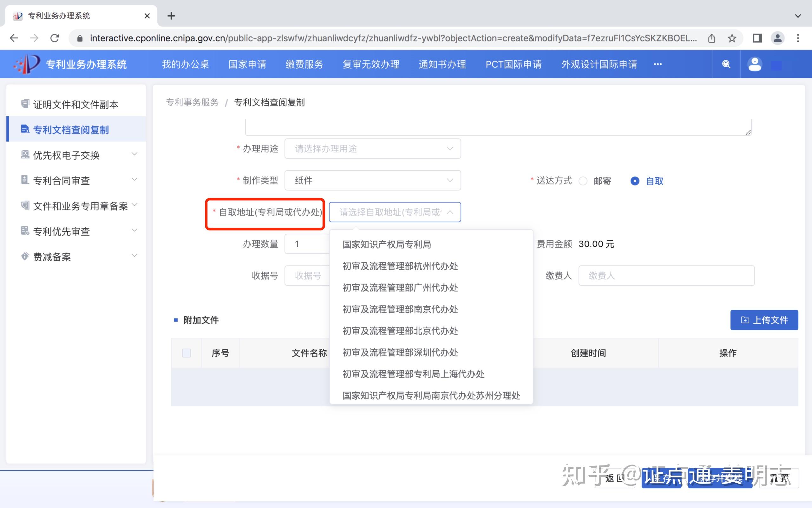Click the tab search chevron in title bar
The image size is (812, 508).
point(798,16)
